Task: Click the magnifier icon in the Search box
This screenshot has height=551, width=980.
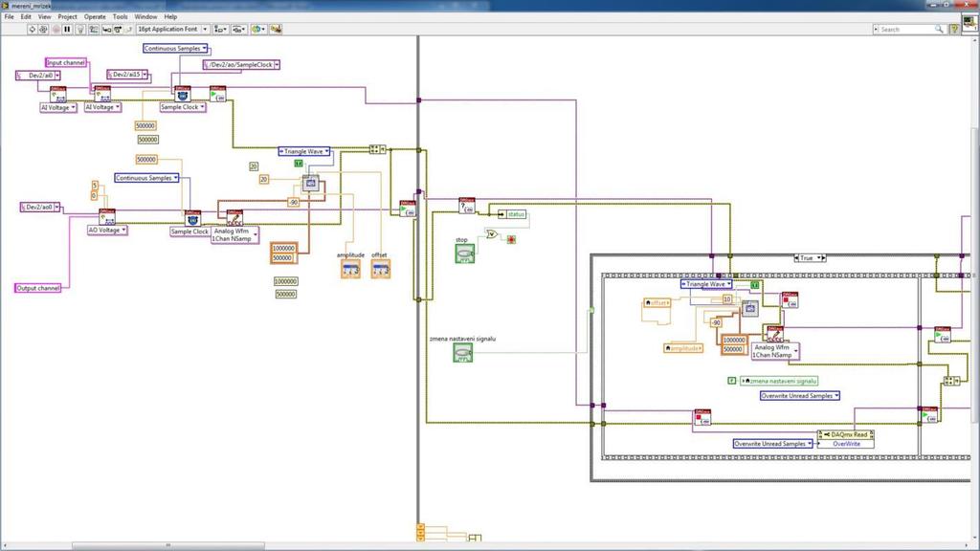Action: [939, 30]
